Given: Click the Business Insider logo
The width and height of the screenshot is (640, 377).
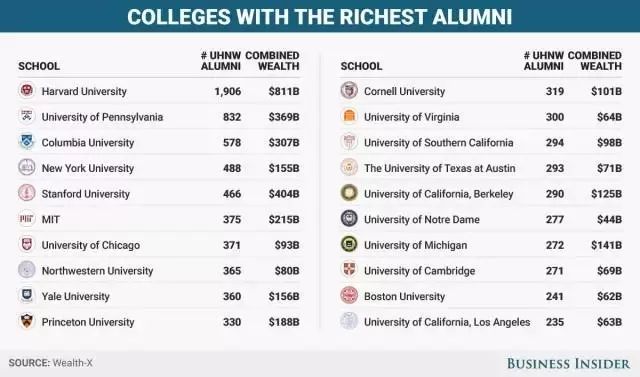Looking at the screenshot, I should pyautogui.click(x=568, y=363).
